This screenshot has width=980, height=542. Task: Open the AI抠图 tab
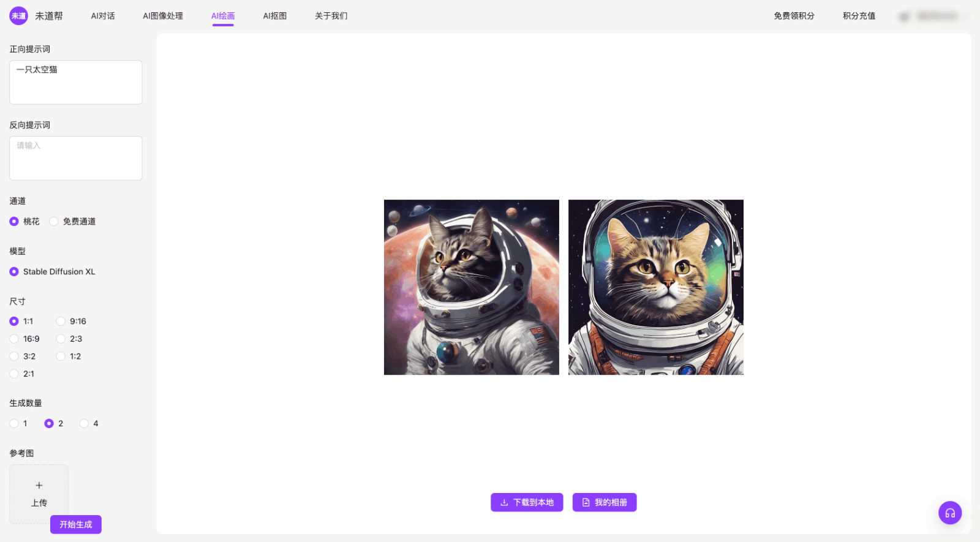click(x=275, y=16)
